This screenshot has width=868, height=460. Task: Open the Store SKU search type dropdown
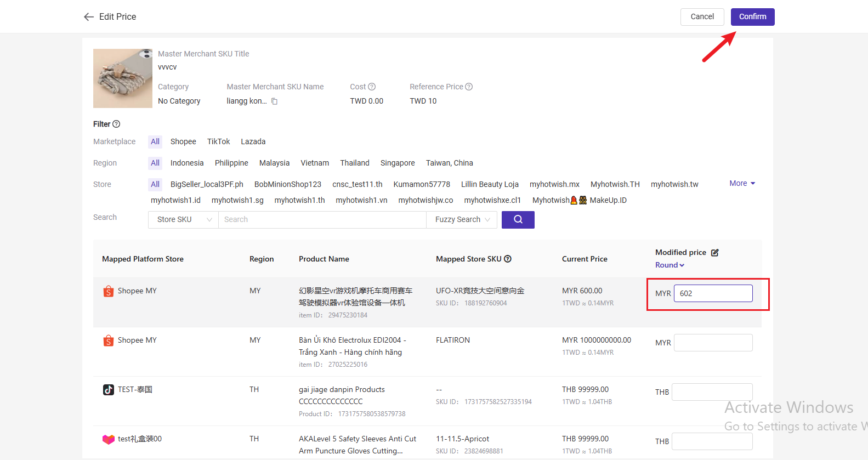tap(184, 219)
